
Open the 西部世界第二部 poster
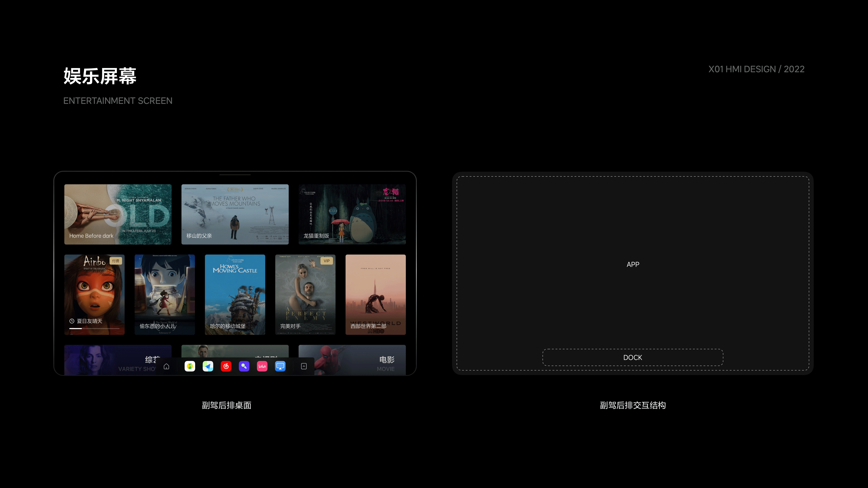376,295
